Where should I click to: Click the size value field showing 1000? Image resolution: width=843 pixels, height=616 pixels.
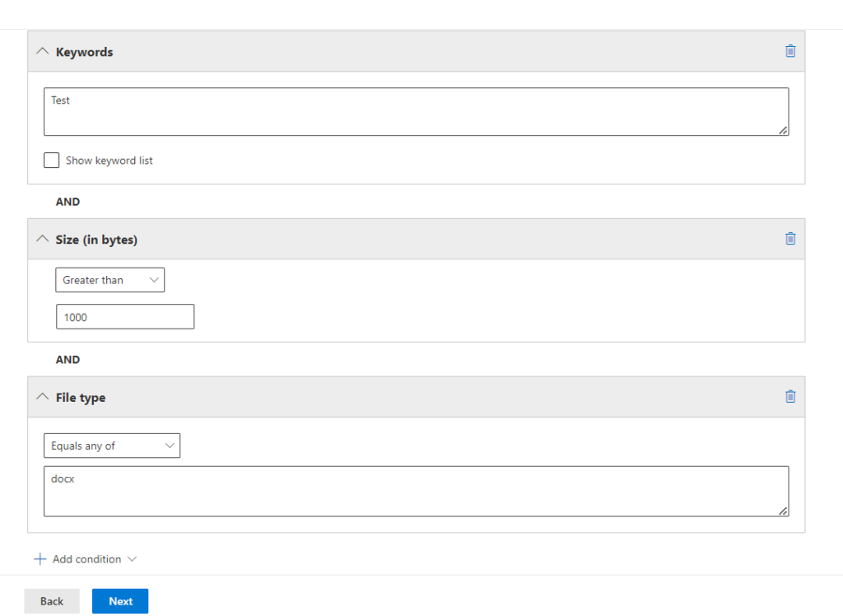(x=125, y=317)
